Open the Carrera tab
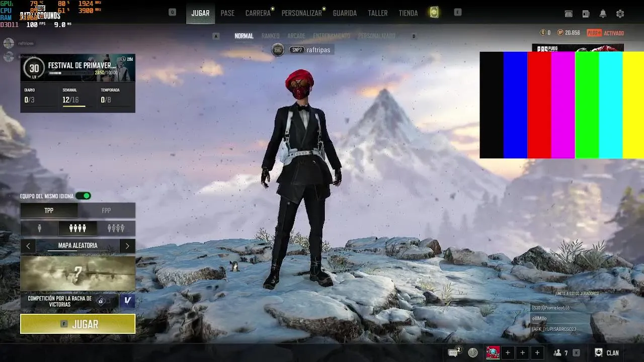 click(258, 13)
